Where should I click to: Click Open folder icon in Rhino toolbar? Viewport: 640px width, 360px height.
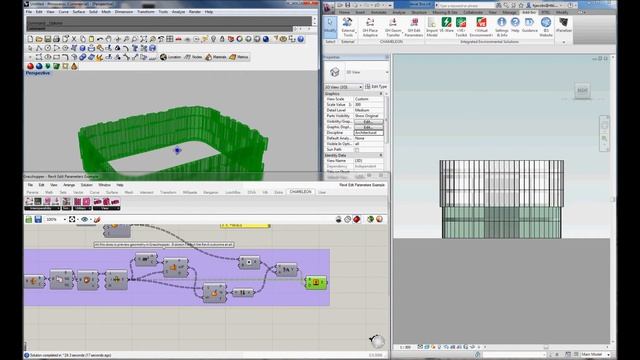coord(39,39)
